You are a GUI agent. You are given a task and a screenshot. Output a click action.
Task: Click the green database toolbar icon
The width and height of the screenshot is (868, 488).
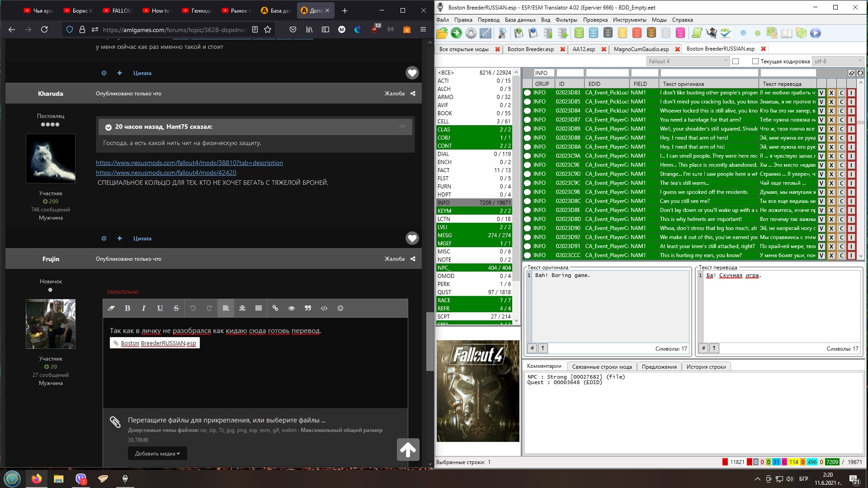pos(579,33)
